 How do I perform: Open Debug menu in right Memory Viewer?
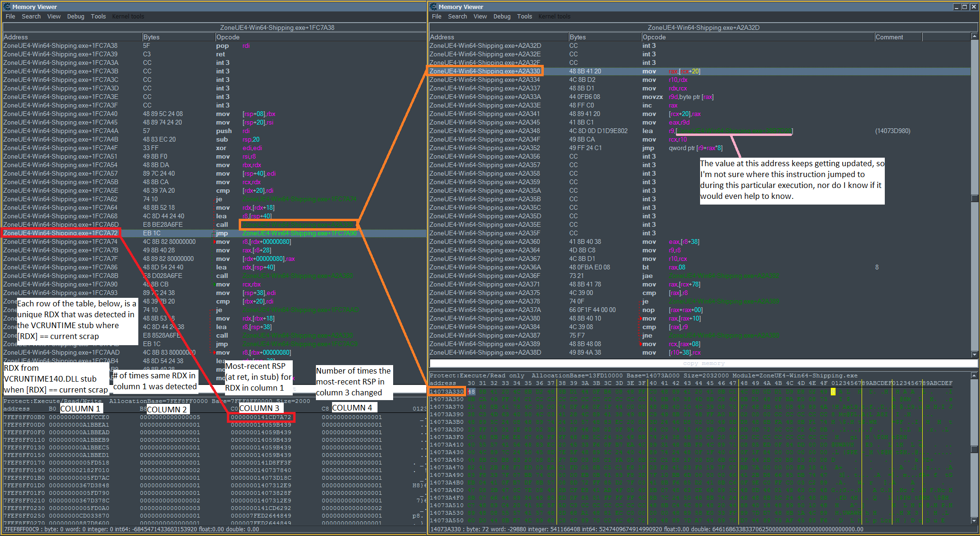(502, 16)
